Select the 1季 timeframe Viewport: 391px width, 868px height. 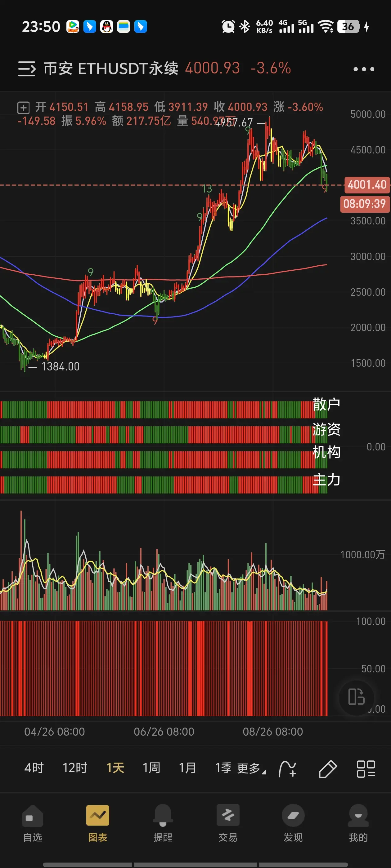click(x=223, y=768)
